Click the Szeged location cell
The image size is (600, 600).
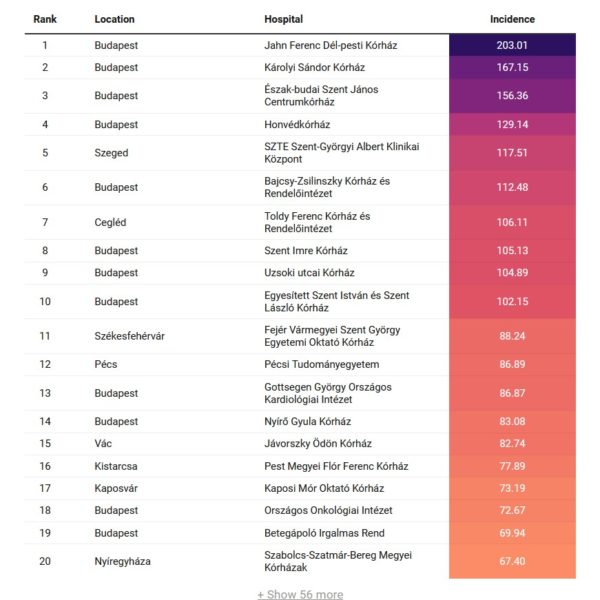coord(111,153)
